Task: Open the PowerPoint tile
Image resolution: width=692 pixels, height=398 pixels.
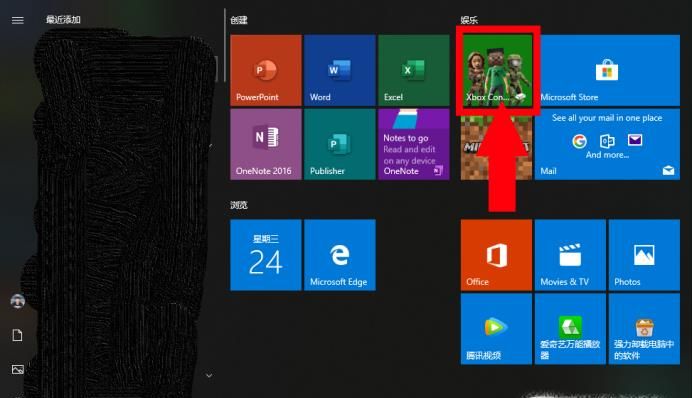Action: coord(266,70)
